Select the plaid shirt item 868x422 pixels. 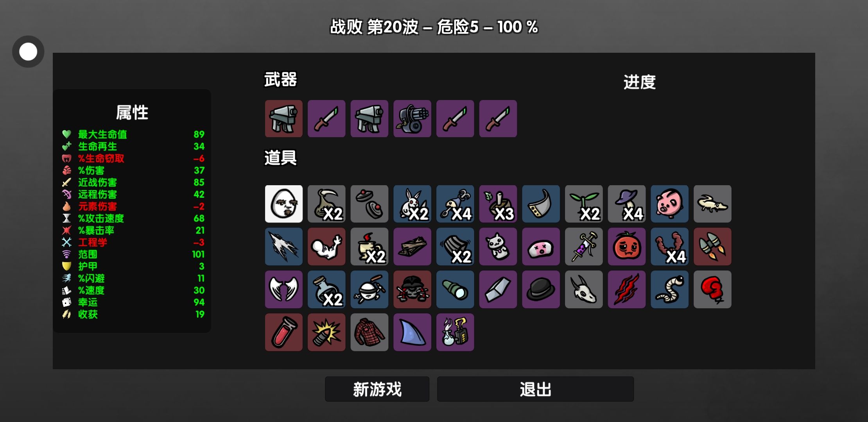(x=369, y=332)
